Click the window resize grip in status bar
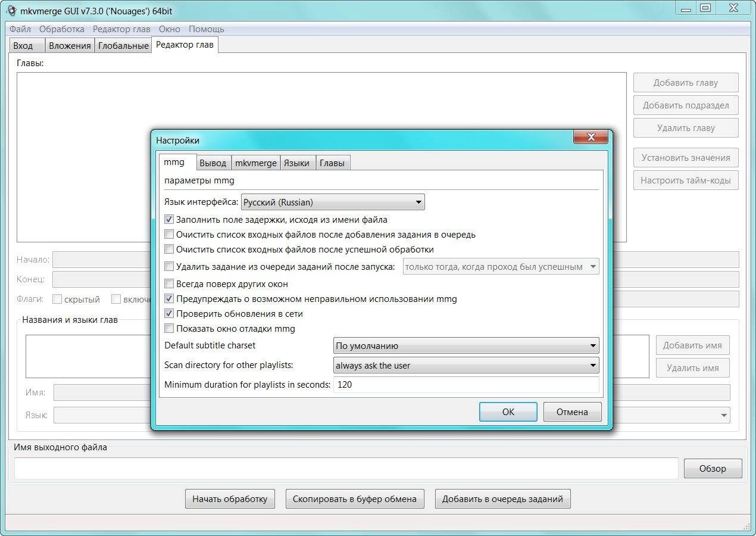 (x=746, y=525)
